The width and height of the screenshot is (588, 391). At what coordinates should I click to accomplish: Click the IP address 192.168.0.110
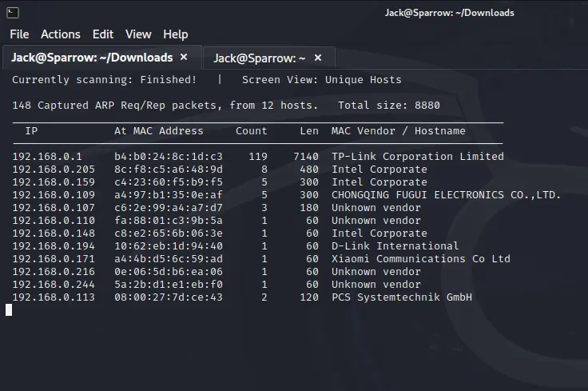54,220
